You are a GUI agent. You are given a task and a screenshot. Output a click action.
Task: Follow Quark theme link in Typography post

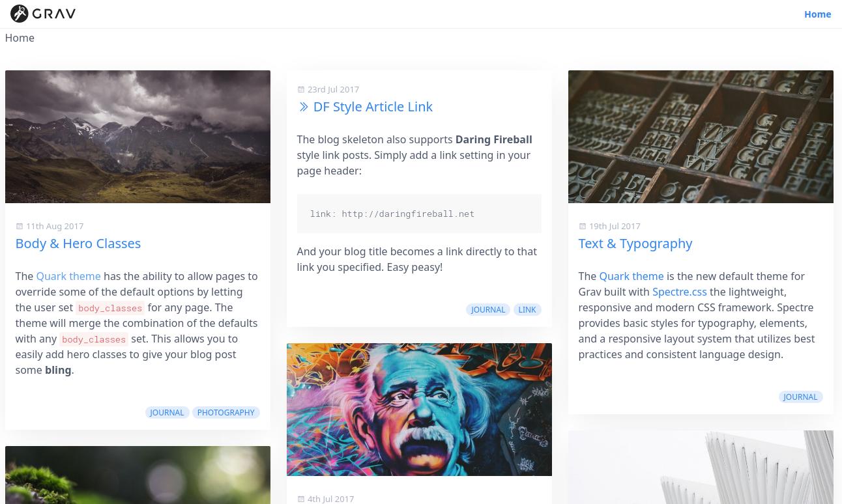coord(631,276)
